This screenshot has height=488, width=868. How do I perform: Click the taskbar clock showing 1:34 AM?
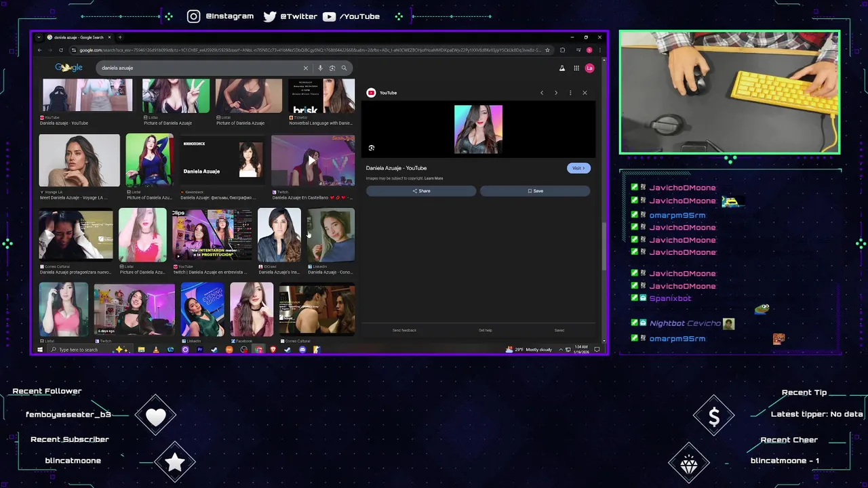(x=583, y=350)
